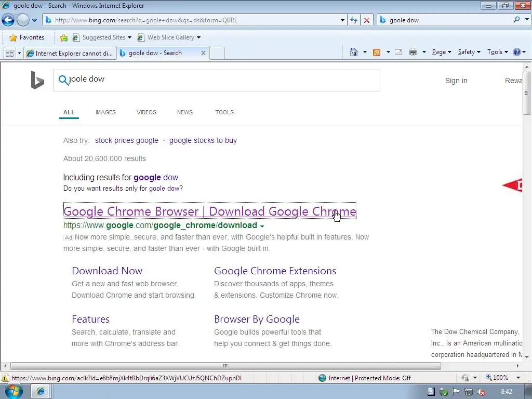Click the muted volume tray icon
Screen dimensions: 532x399
(481, 392)
